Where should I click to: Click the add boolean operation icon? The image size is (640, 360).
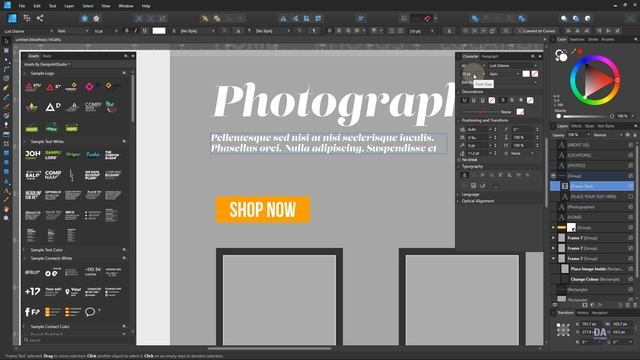click(x=475, y=18)
